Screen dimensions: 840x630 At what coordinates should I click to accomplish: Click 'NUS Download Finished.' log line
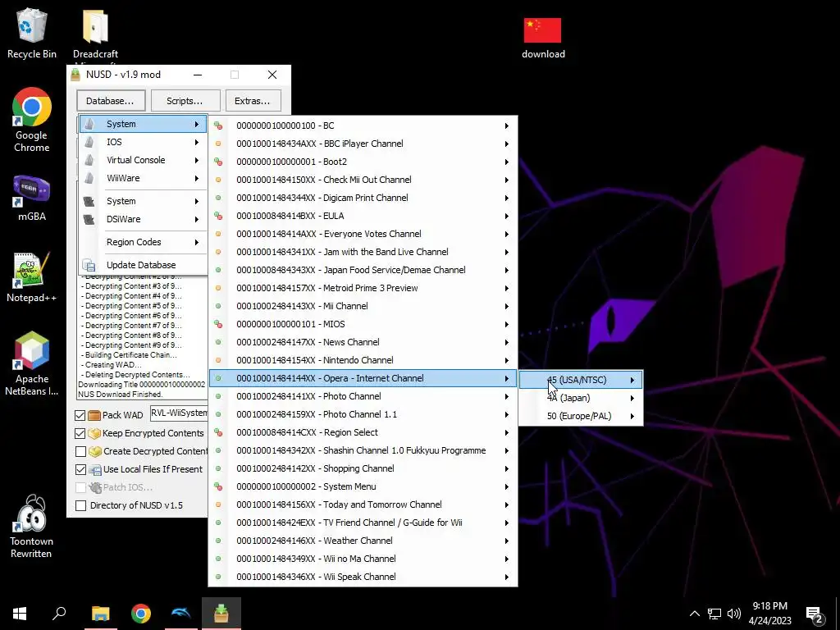point(121,395)
